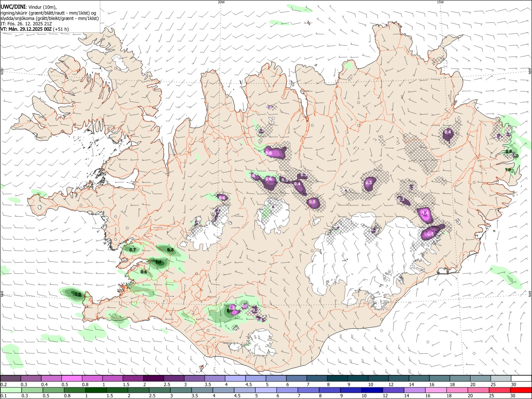Click the 15W longitude label
Screen dimensions: 532x399
tap(440, 2)
